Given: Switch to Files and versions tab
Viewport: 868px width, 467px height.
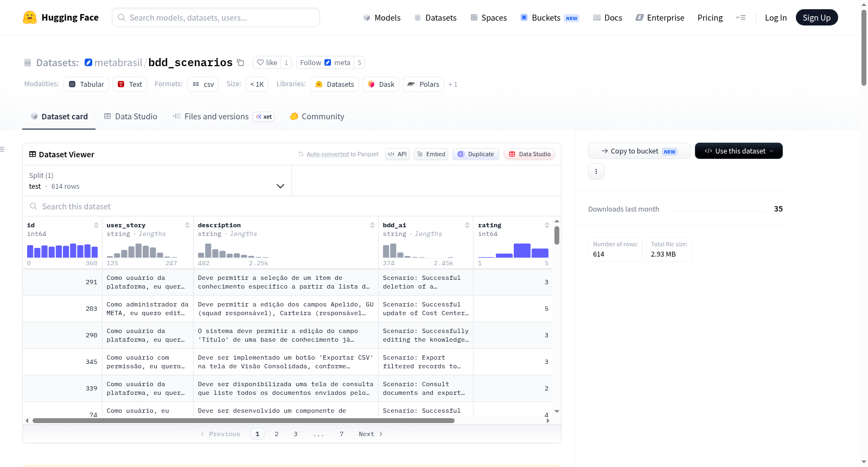Looking at the screenshot, I should point(223,117).
